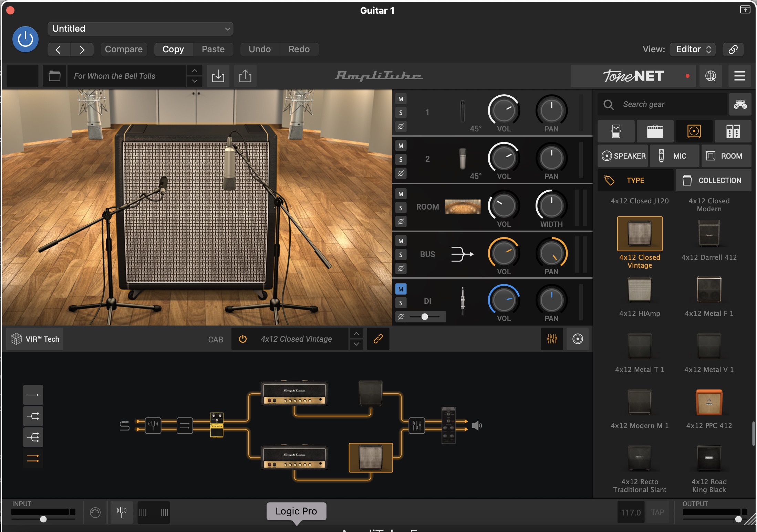Click the Paste button

213,49
